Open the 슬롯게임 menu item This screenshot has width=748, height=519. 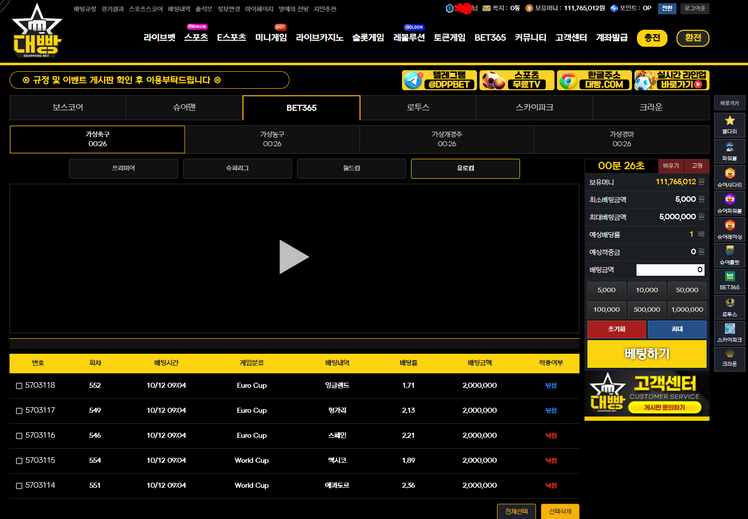pyautogui.click(x=368, y=38)
